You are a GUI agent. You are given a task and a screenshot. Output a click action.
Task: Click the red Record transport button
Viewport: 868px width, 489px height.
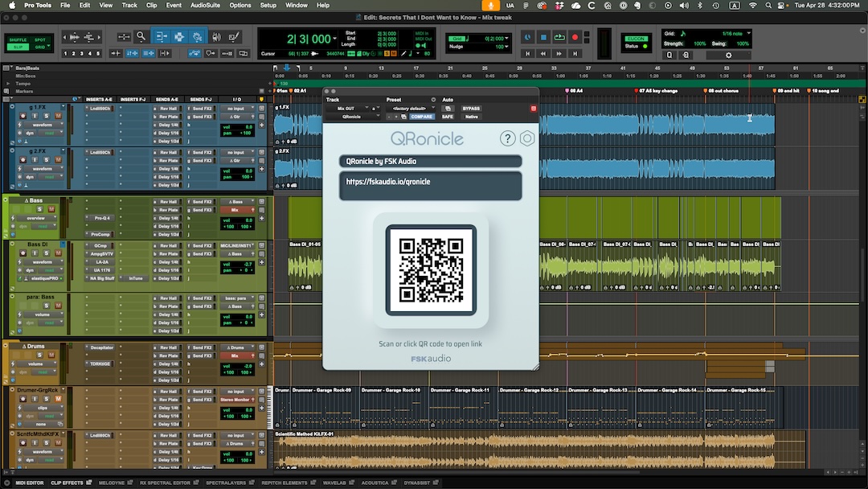(575, 37)
